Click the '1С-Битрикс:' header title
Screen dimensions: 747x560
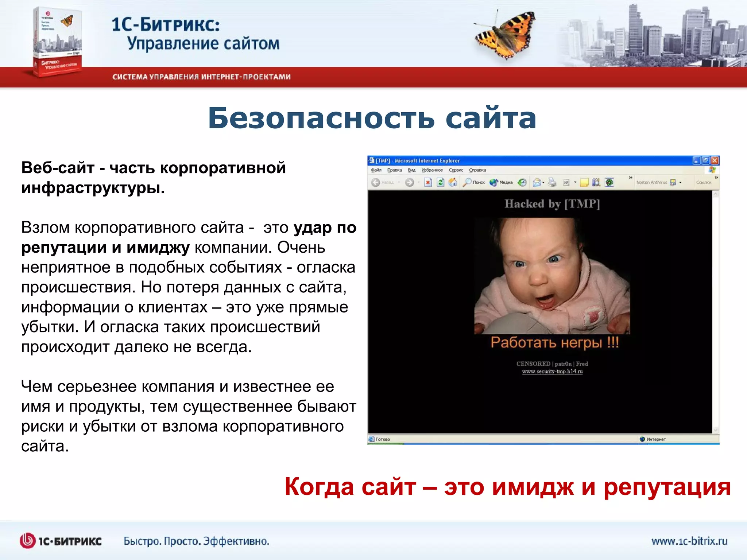166,25
